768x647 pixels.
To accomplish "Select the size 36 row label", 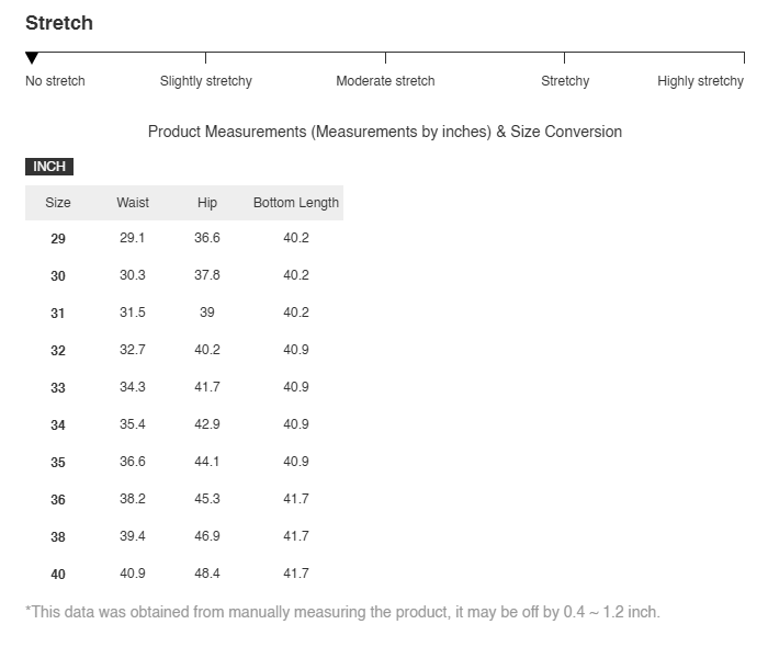I will tap(58, 500).
